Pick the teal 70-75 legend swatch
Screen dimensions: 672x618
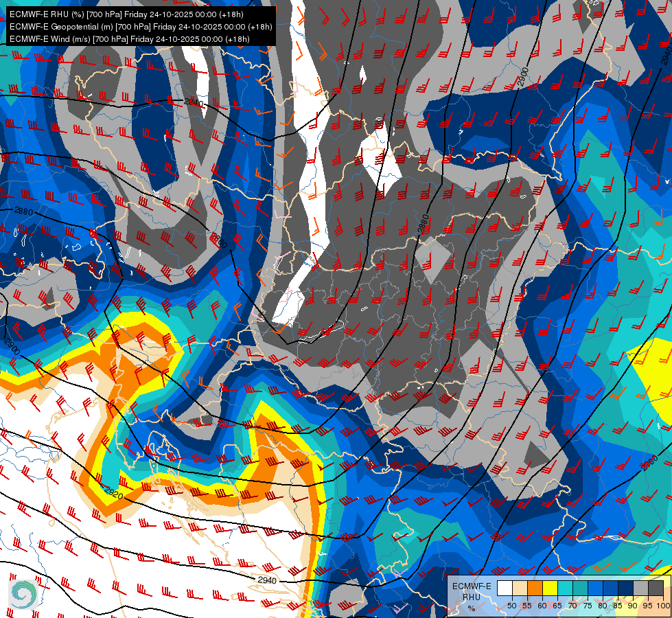(580, 588)
